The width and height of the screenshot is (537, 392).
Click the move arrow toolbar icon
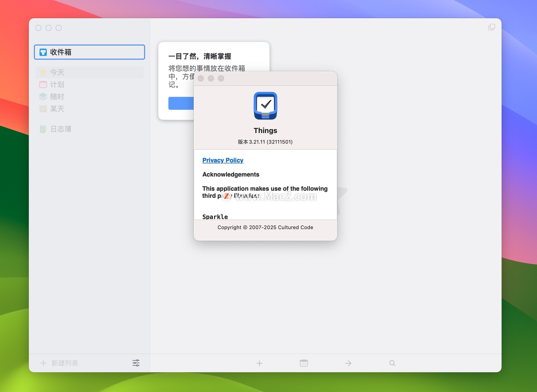(x=348, y=363)
